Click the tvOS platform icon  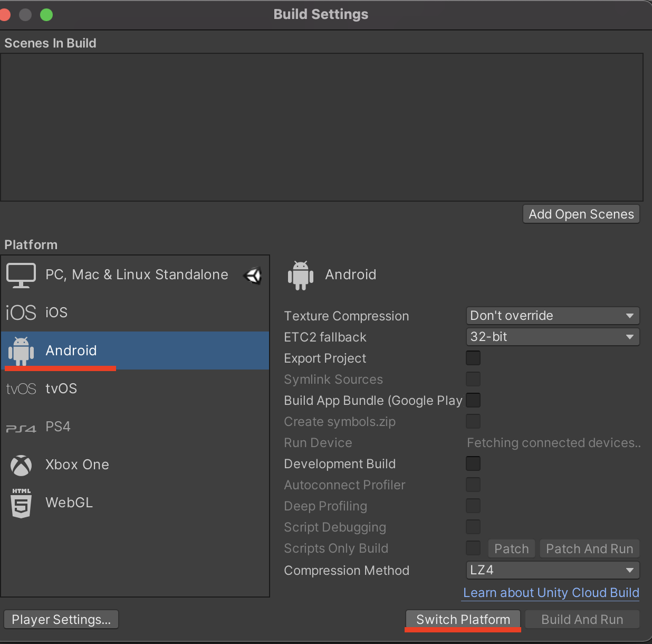[x=21, y=388]
